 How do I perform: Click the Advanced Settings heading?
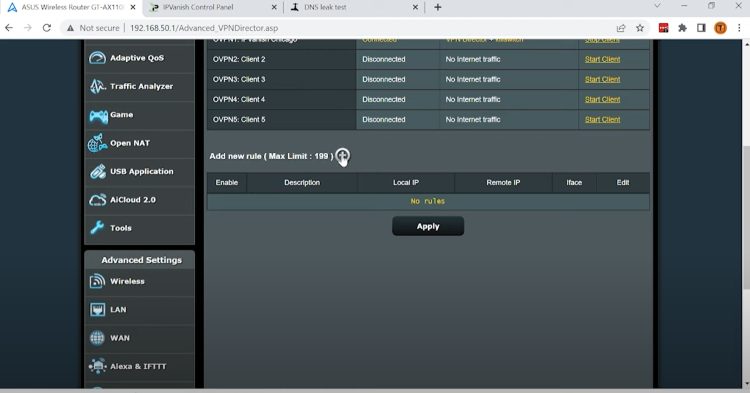tap(142, 260)
